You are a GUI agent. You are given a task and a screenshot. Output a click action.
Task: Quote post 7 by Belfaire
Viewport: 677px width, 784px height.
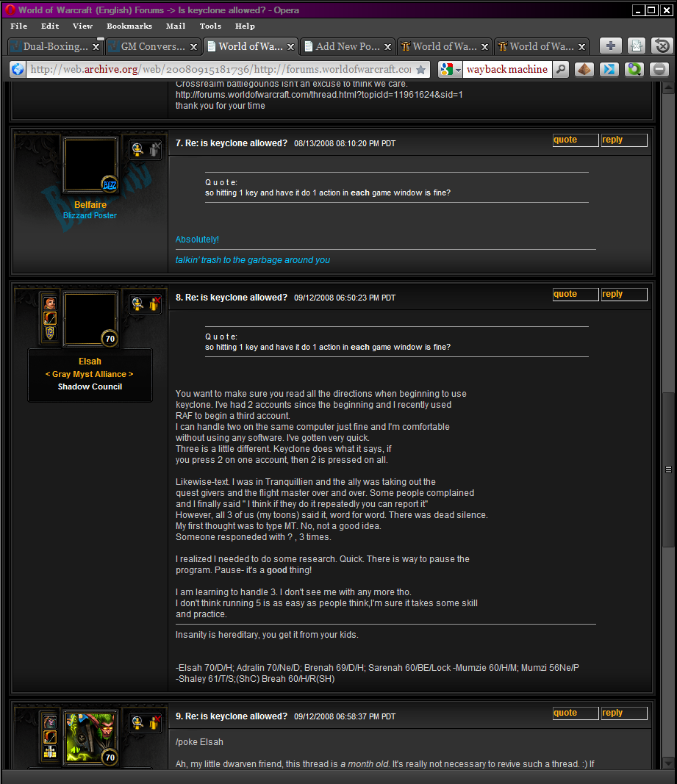(576, 140)
